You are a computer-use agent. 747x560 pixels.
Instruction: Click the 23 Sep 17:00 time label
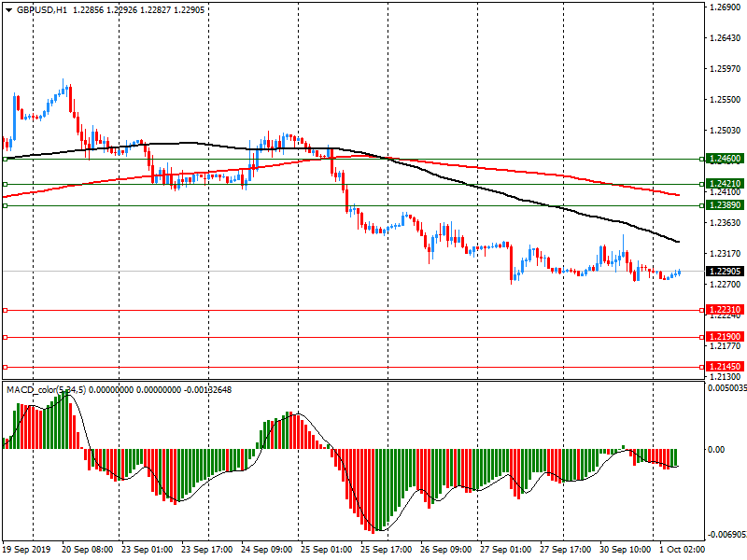206,550
